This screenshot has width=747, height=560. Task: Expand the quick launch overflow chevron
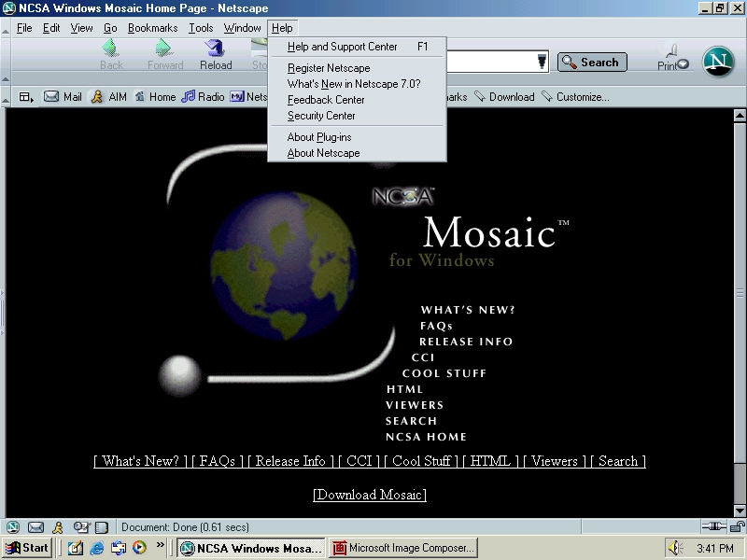coord(161,545)
